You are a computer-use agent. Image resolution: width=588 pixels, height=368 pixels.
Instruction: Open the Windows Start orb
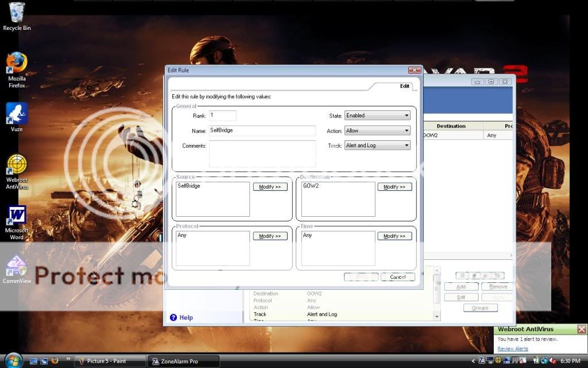(14, 361)
